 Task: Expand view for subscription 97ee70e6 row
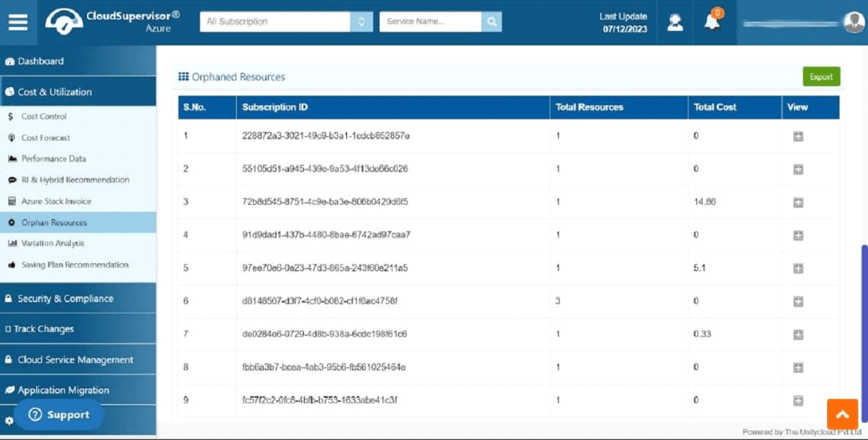tap(798, 268)
